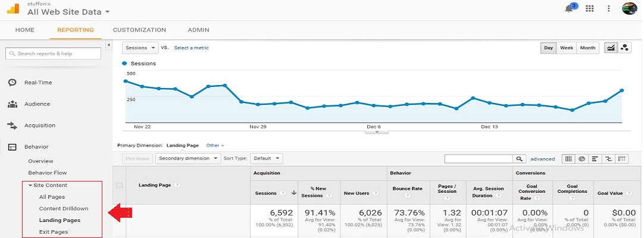Select the Performance bar view icon
This screenshot has width=644, height=238.
pyautogui.click(x=595, y=159)
